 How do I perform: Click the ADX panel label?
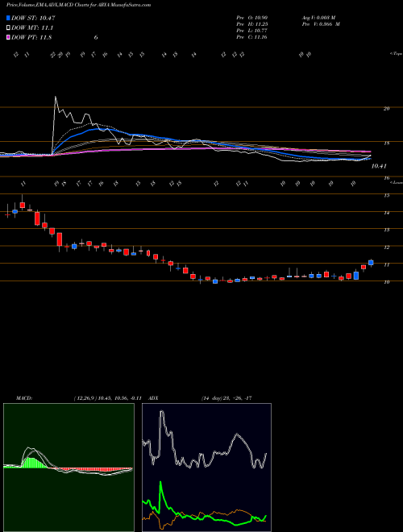[x=154, y=398]
